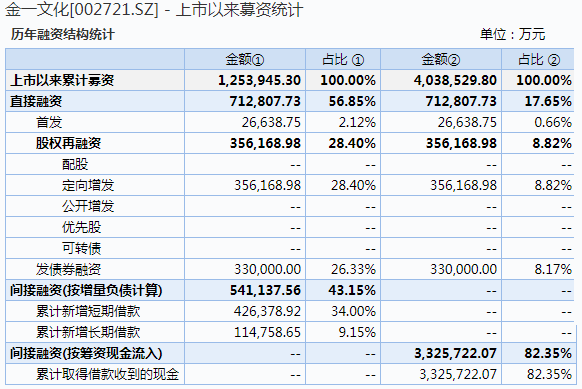The width and height of the screenshot is (582, 389).
Task: Select 间接融资(按筹资现金流入) row
Action: pos(290,353)
